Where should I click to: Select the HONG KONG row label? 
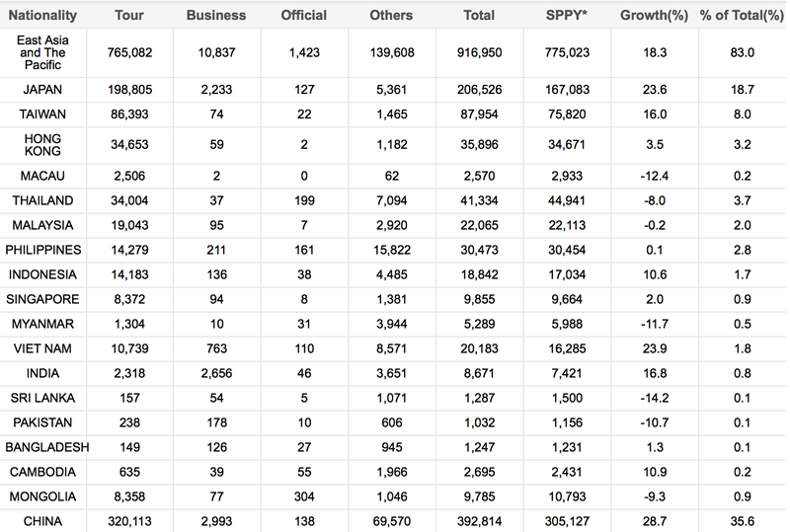click(42, 144)
